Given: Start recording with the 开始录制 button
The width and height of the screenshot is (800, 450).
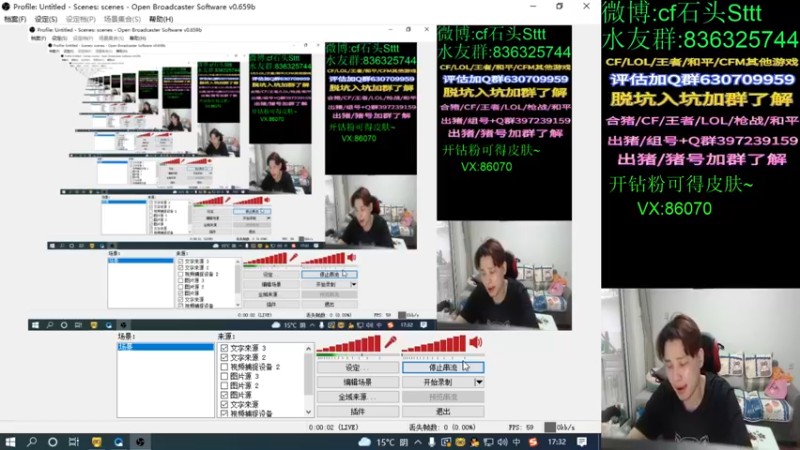Looking at the screenshot, I should point(438,382).
